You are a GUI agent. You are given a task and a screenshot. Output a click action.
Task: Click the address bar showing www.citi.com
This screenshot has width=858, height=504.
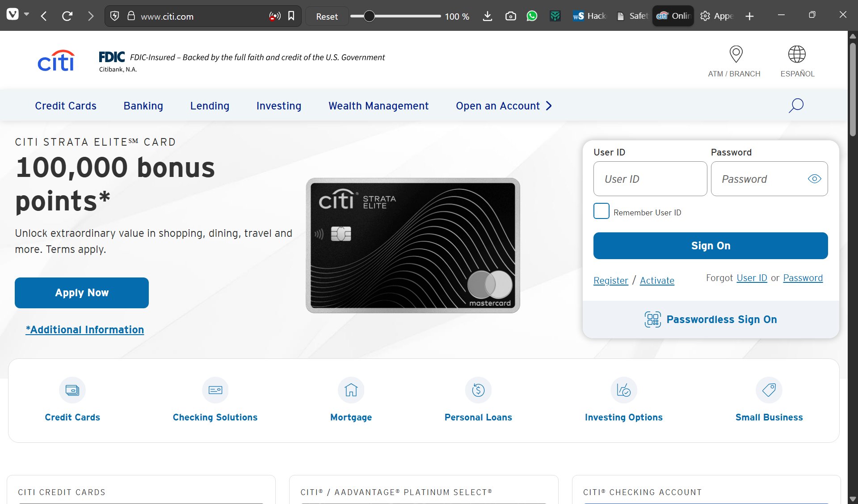[202, 17]
